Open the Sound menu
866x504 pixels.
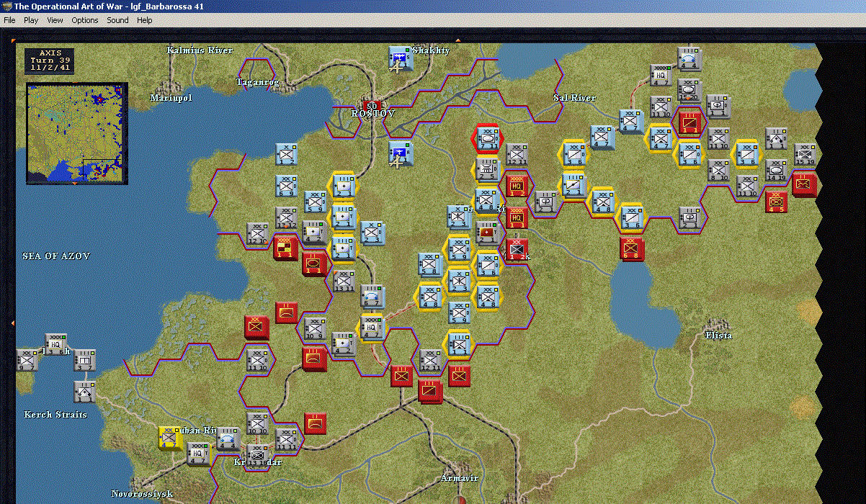pyautogui.click(x=117, y=20)
